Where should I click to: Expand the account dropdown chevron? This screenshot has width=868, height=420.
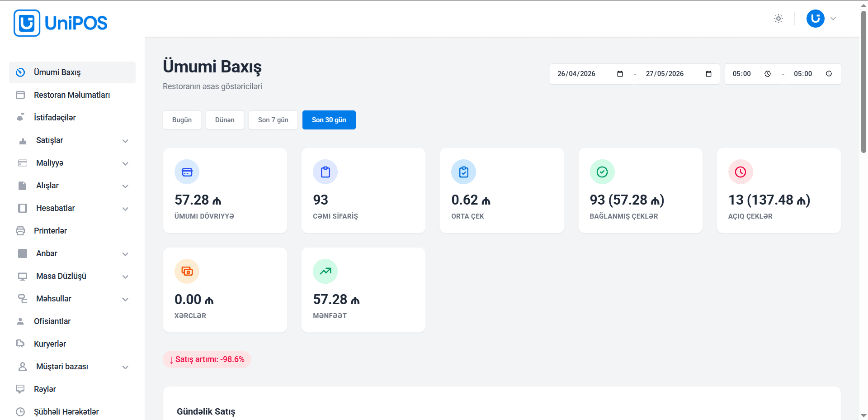833,19
